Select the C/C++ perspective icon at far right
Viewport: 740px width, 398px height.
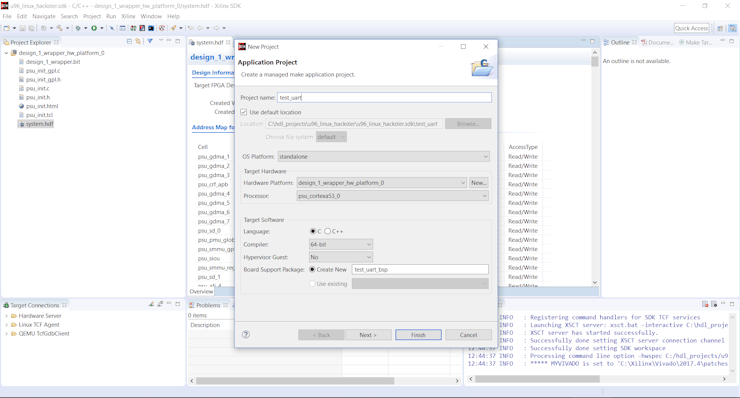[x=732, y=28]
